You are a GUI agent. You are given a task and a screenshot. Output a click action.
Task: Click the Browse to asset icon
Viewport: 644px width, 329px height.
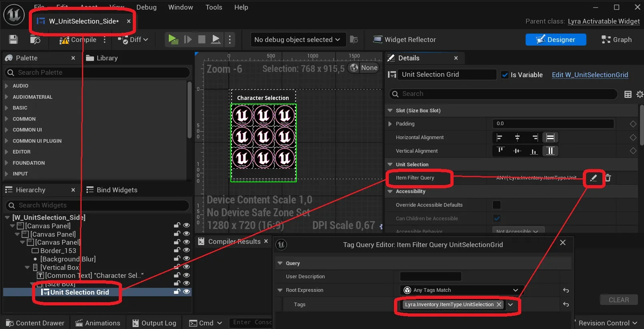tap(35, 39)
